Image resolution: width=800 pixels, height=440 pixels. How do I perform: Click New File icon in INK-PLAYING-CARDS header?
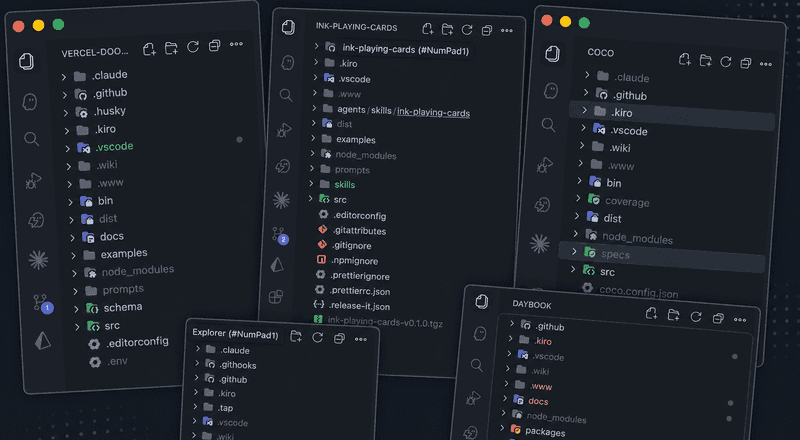(x=428, y=29)
